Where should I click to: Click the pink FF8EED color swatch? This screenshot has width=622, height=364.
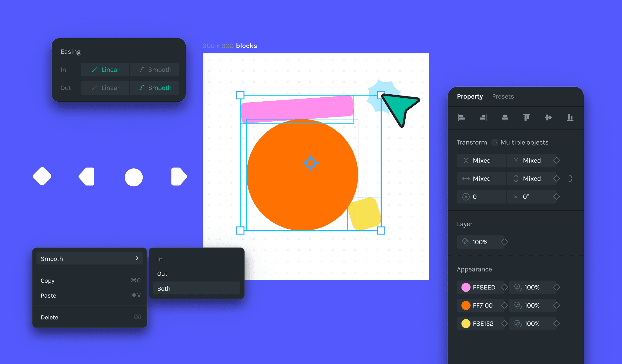466,287
